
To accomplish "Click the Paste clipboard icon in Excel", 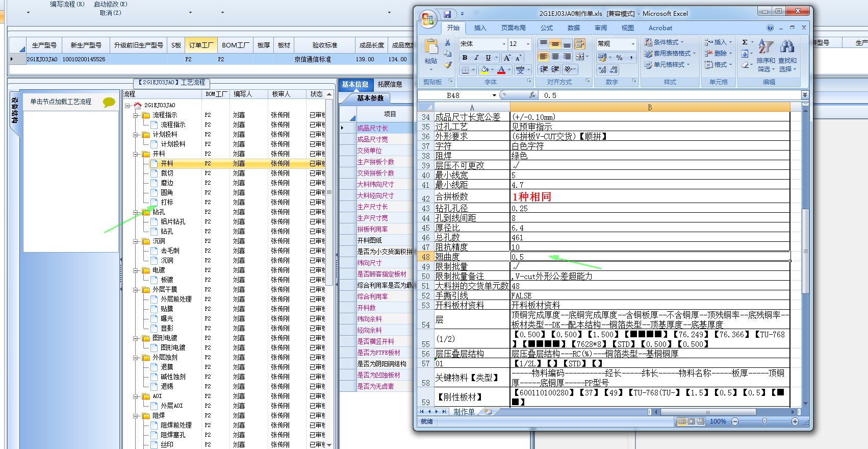I will [x=431, y=47].
